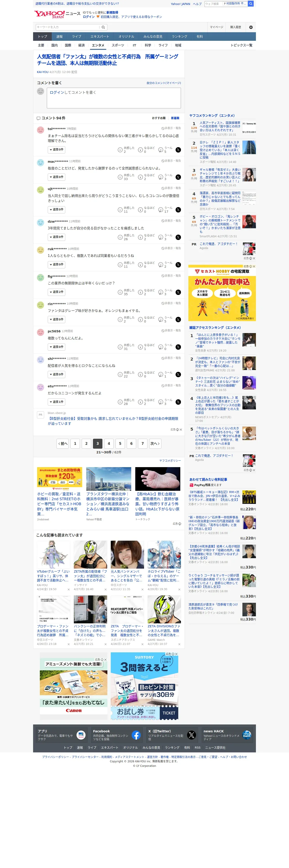Select the 国際 category tab
The image size is (289, 868).
[x=68, y=46]
